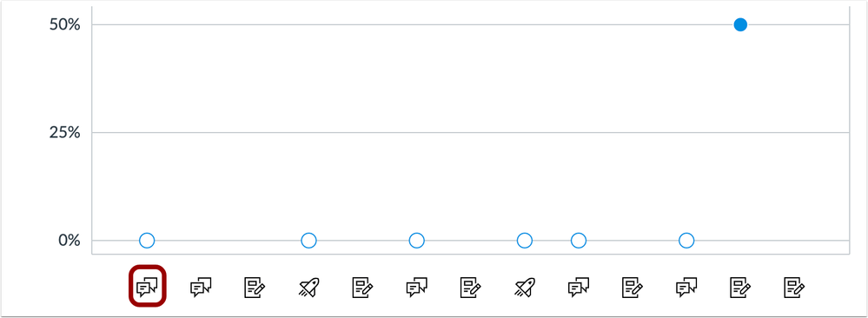Open the assignment icon below the 50% point

[740, 288]
